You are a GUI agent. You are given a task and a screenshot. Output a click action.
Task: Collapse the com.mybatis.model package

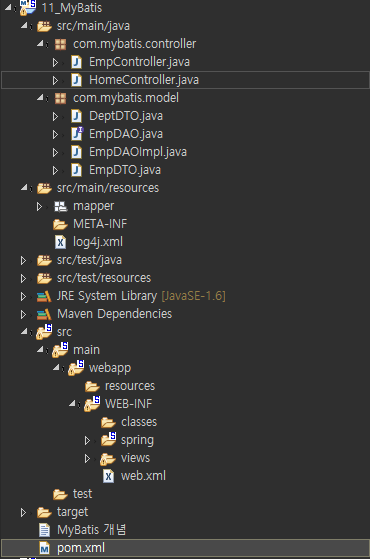40,97
